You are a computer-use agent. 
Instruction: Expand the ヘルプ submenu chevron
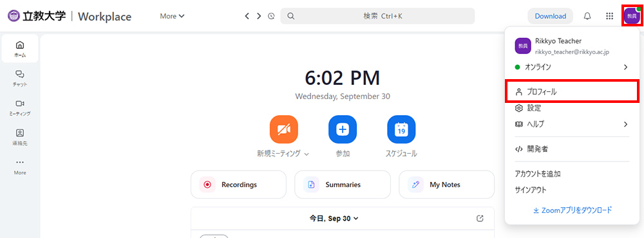coord(625,124)
